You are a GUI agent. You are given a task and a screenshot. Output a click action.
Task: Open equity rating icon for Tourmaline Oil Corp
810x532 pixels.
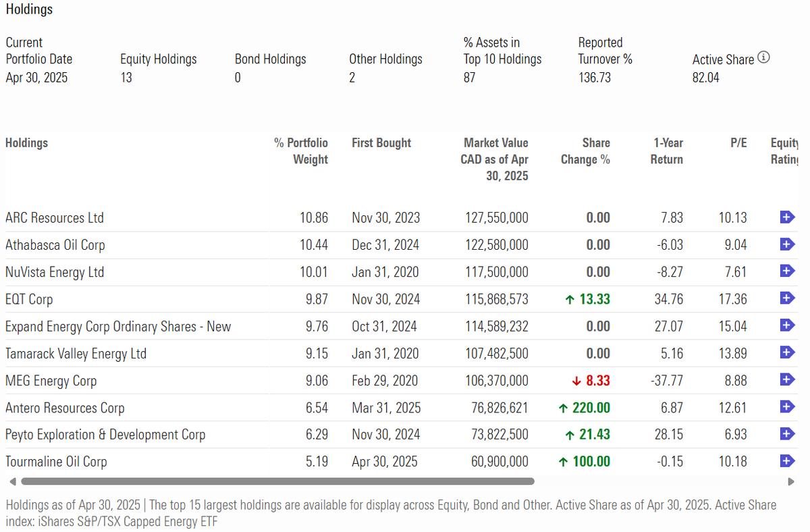[x=787, y=461]
